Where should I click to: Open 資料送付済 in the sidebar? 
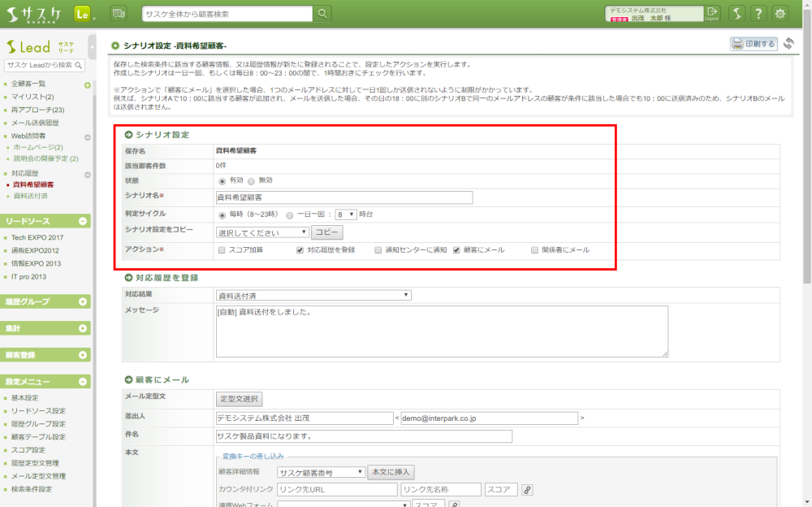[31, 196]
